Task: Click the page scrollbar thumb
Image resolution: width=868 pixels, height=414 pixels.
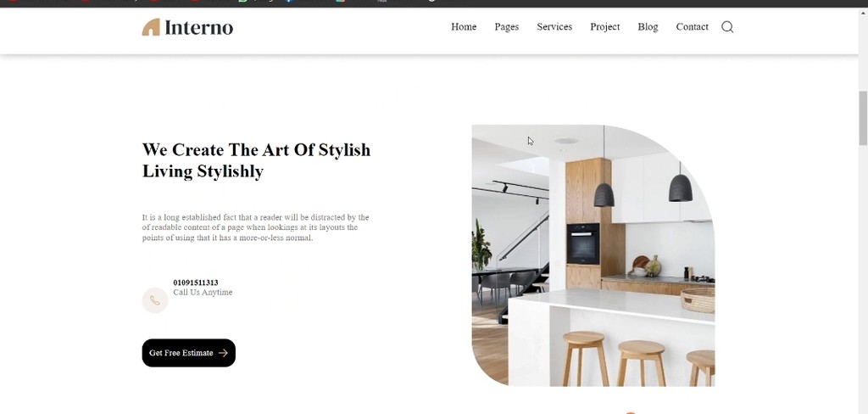Action: (x=863, y=117)
